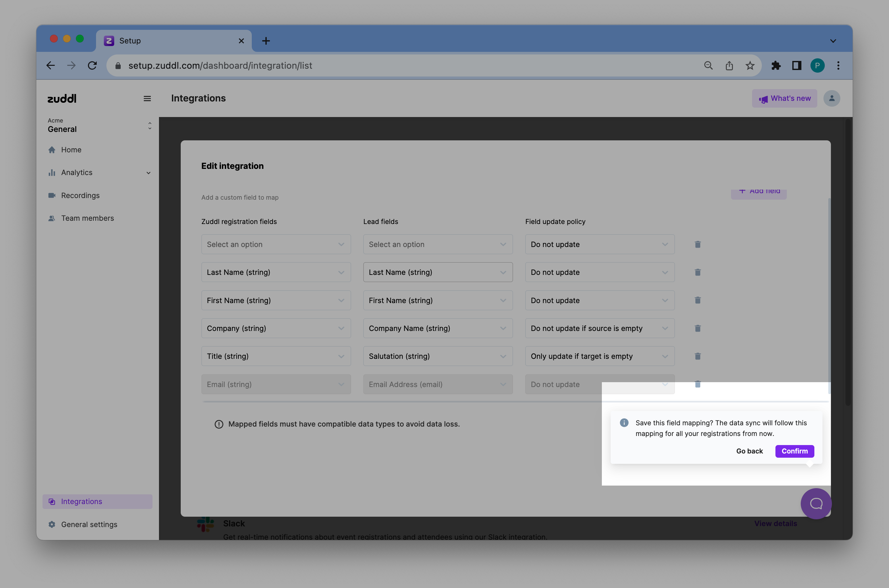Open Team members page
The height and width of the screenshot is (588, 889).
87,218
